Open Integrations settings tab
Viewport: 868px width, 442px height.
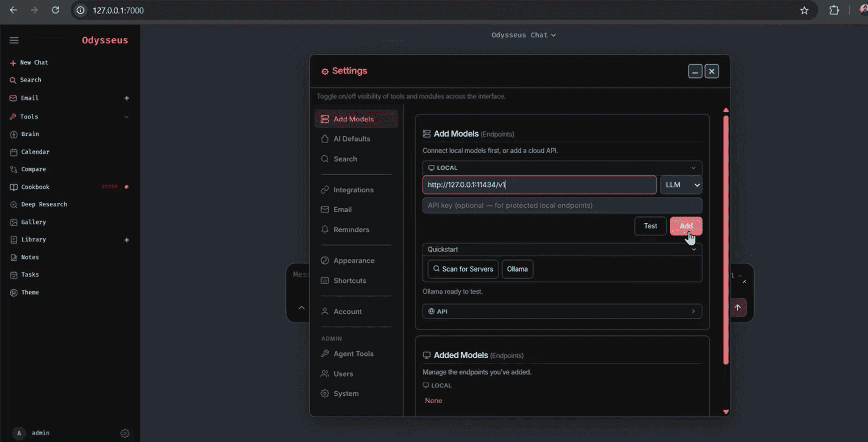pos(356,190)
